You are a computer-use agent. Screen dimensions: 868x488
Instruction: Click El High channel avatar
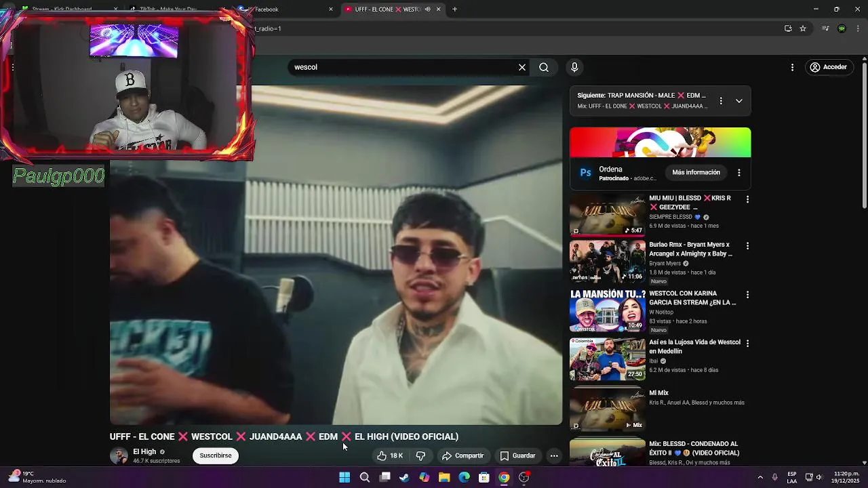pyautogui.click(x=119, y=455)
